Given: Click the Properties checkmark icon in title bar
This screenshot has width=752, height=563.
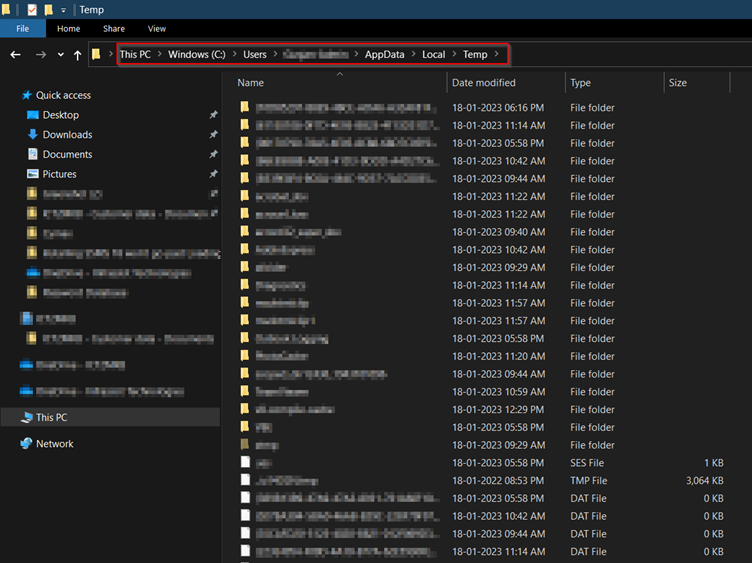Looking at the screenshot, I should [32, 9].
